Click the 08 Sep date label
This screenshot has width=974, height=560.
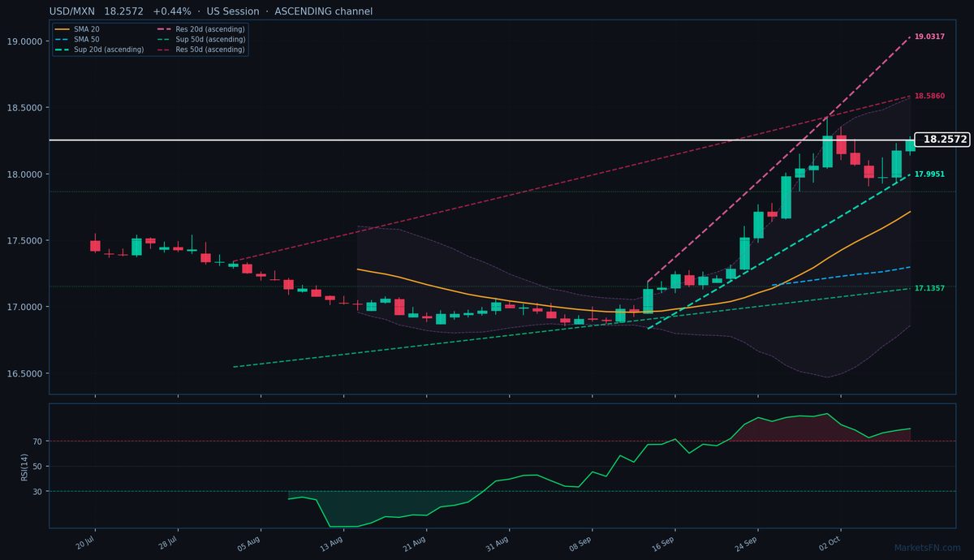(580, 541)
